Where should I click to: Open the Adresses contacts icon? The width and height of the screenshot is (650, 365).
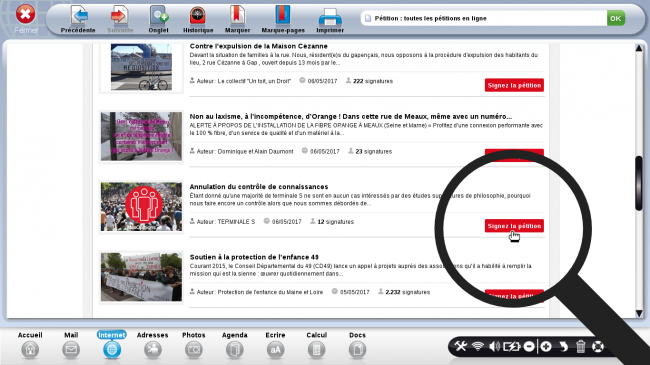tap(153, 350)
